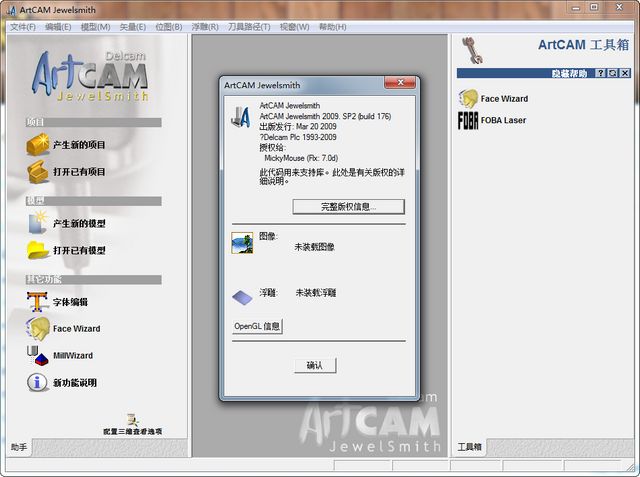Close the toolbox help bar with X icon
The height and width of the screenshot is (477, 640).
point(625,73)
